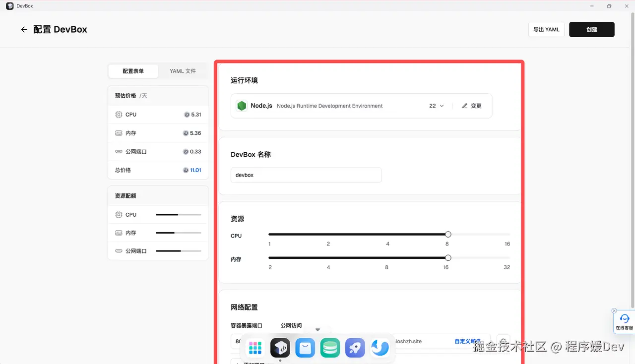Click the 公网端口 quota progress bar

(179, 251)
